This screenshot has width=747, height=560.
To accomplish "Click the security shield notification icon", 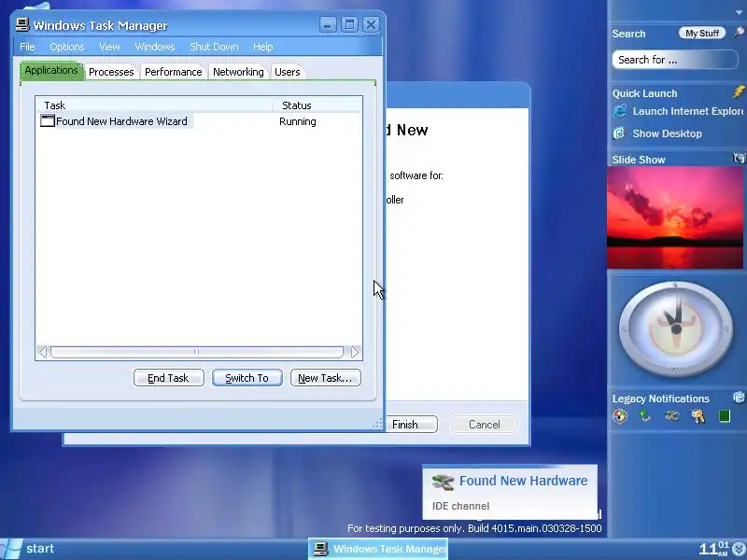I will click(620, 416).
